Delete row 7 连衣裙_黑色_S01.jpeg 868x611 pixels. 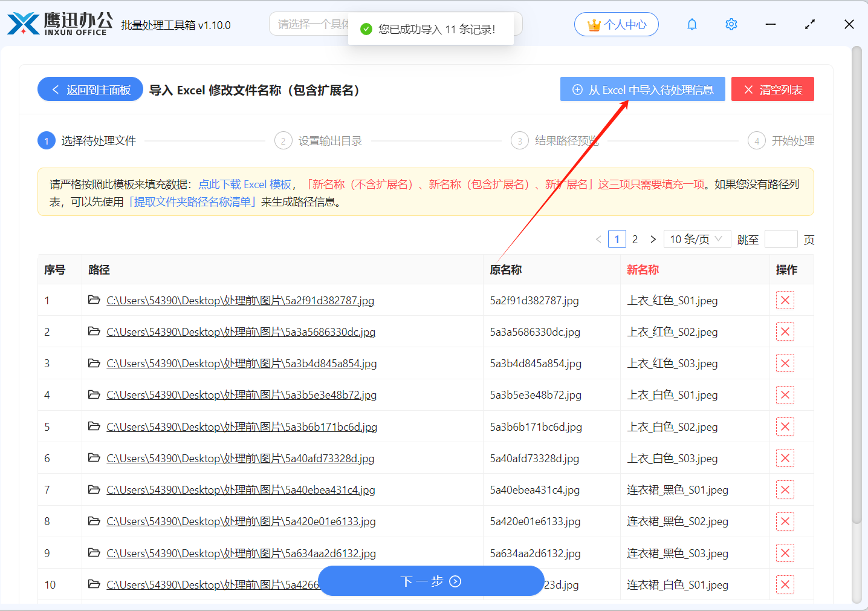[785, 489]
